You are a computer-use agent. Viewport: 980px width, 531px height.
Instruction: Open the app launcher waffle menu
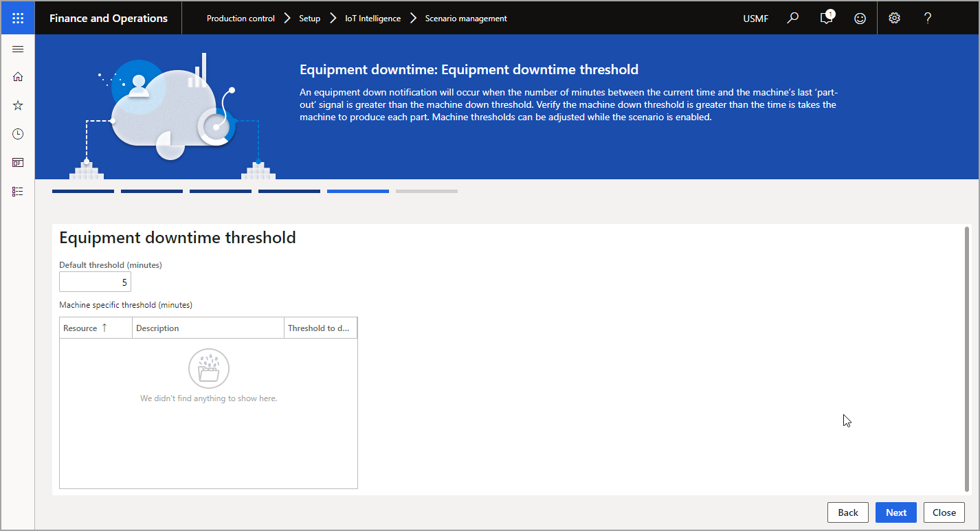point(18,18)
